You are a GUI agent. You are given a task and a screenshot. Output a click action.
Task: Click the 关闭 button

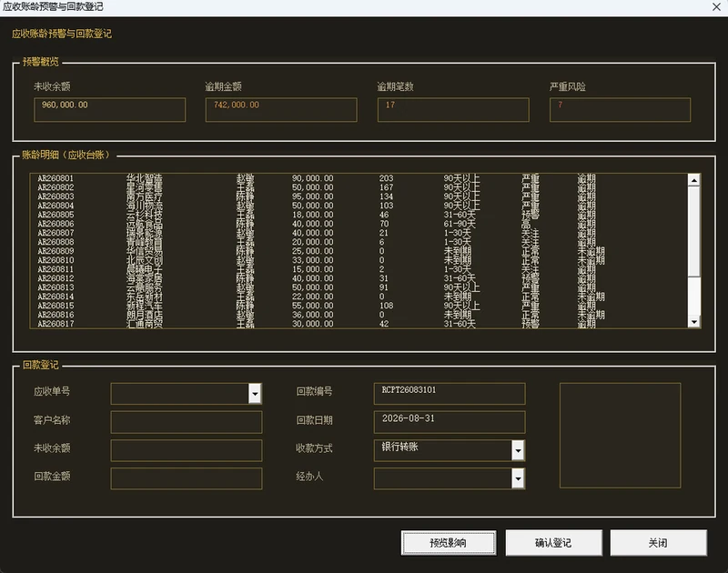[658, 543]
